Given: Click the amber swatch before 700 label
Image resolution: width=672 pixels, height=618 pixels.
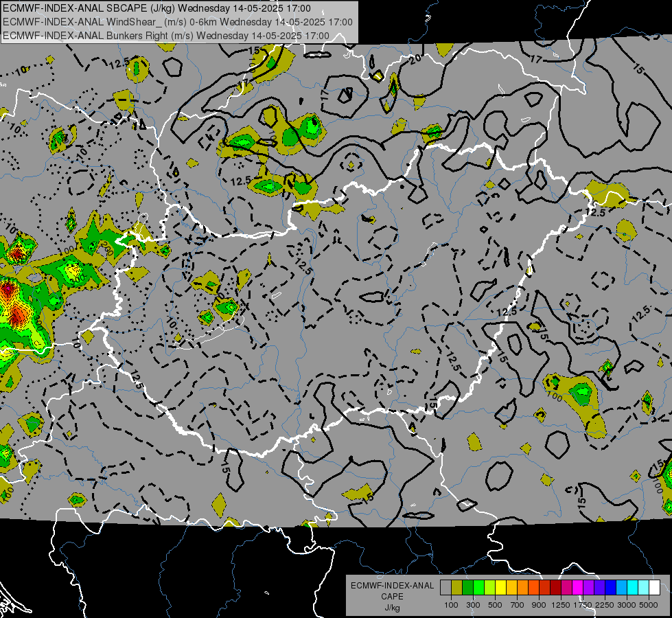Looking at the screenshot, I should [x=511, y=587].
